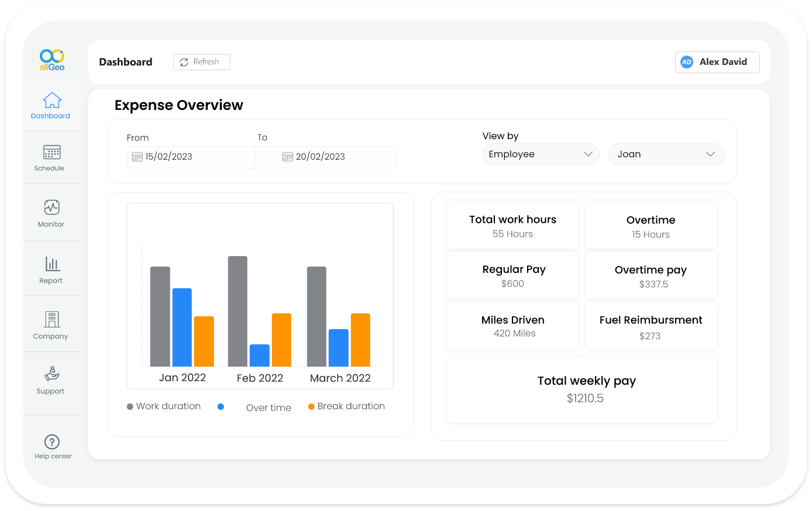Open the Company building icon
The height and width of the screenshot is (511, 812).
click(x=52, y=319)
